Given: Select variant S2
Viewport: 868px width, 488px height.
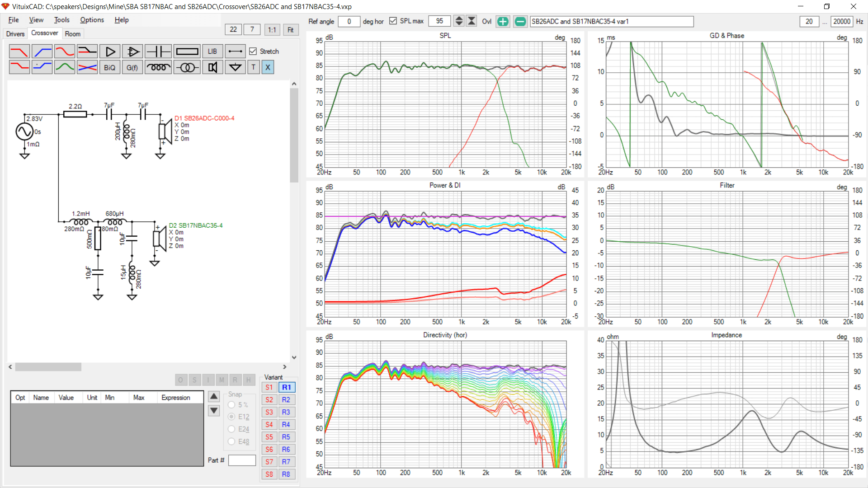Looking at the screenshot, I should coord(269,400).
